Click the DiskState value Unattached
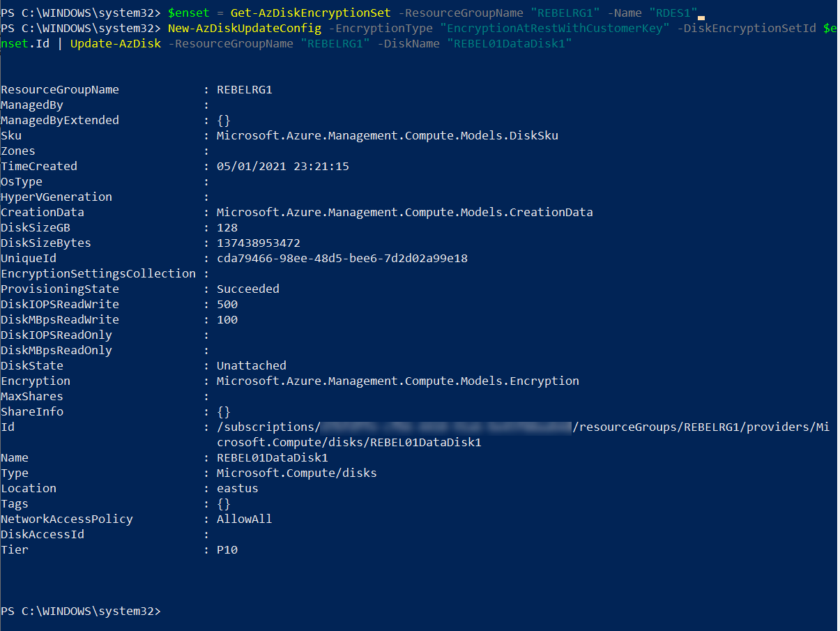The image size is (840, 631). (252, 366)
